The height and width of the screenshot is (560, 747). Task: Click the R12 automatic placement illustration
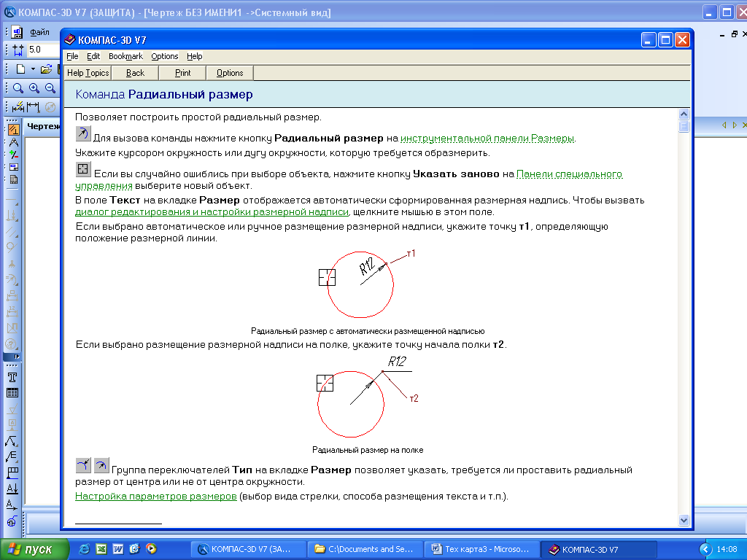click(x=367, y=284)
